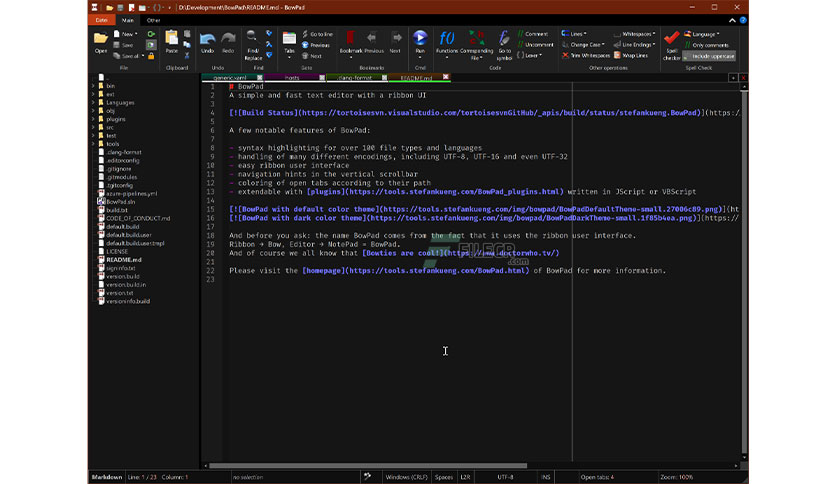Click UTF-8 encoding in status bar
Screen dimensions: 836x484
coord(505,477)
